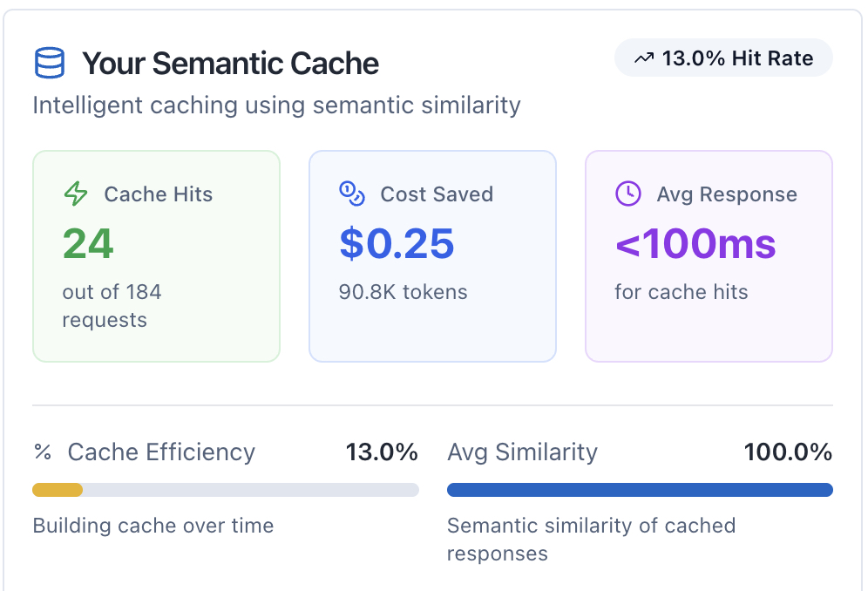Select the 90.8K tokens label
The image size is (868, 591).
coord(403,292)
